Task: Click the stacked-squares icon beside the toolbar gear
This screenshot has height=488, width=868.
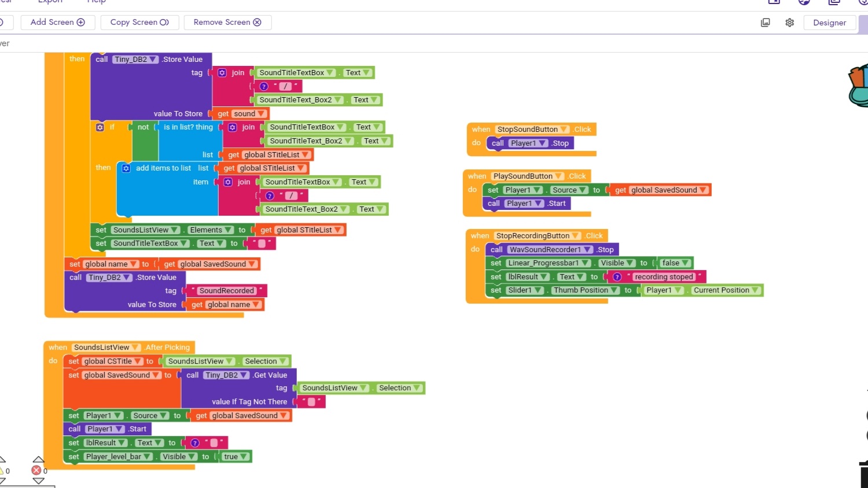Action: 766,23
